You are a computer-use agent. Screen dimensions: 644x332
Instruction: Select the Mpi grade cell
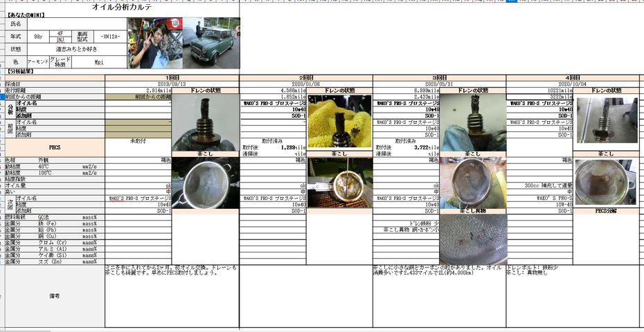coord(99,62)
